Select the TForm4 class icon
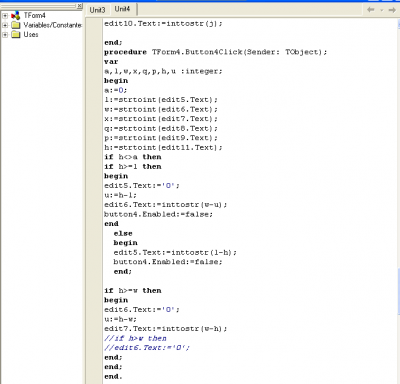The image size is (400, 384). (x=15, y=15)
